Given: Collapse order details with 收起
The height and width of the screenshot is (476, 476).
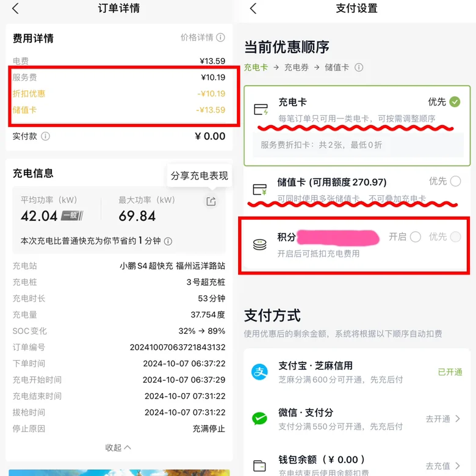Looking at the screenshot, I should pyautogui.click(x=118, y=447).
